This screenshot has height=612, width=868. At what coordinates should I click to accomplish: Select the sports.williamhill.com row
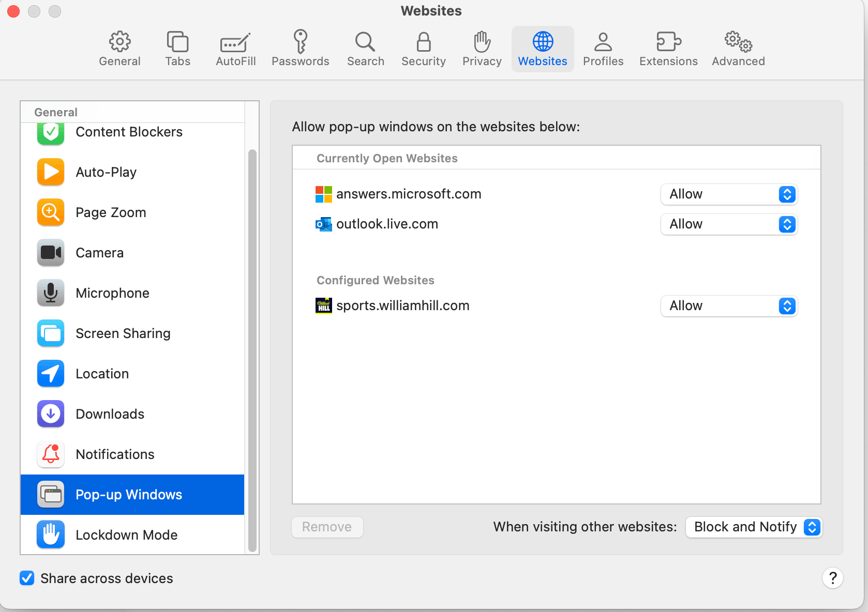tap(557, 306)
